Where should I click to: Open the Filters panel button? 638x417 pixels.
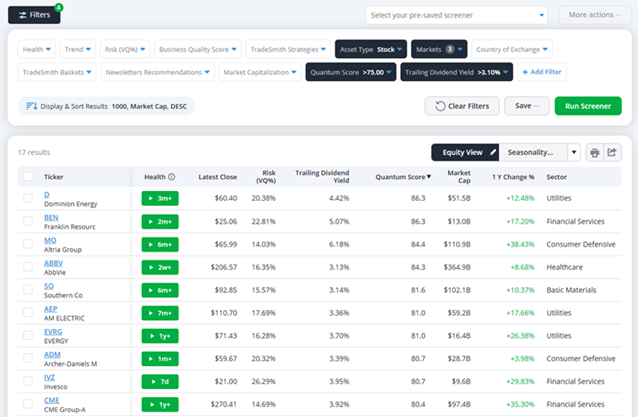click(34, 15)
